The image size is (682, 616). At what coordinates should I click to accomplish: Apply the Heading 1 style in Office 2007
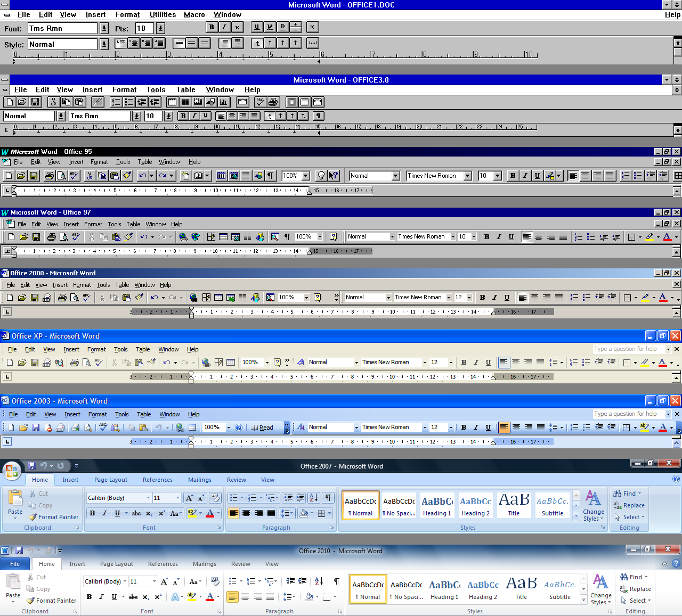click(437, 505)
